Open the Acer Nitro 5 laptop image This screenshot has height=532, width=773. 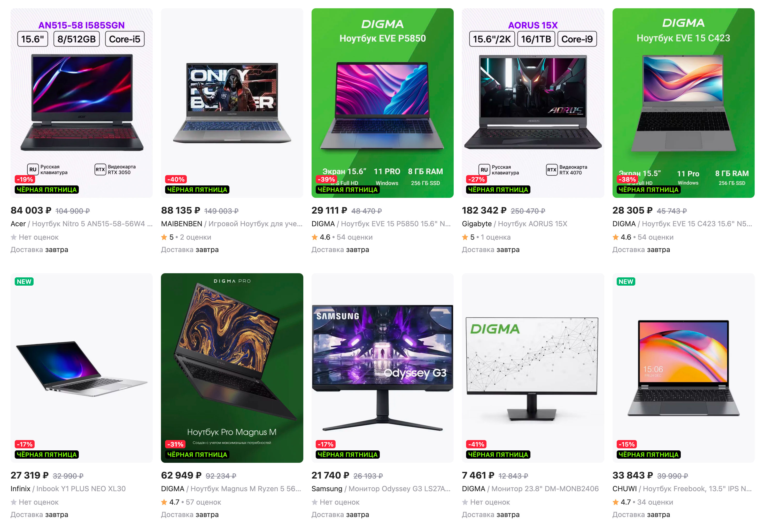pyautogui.click(x=81, y=103)
